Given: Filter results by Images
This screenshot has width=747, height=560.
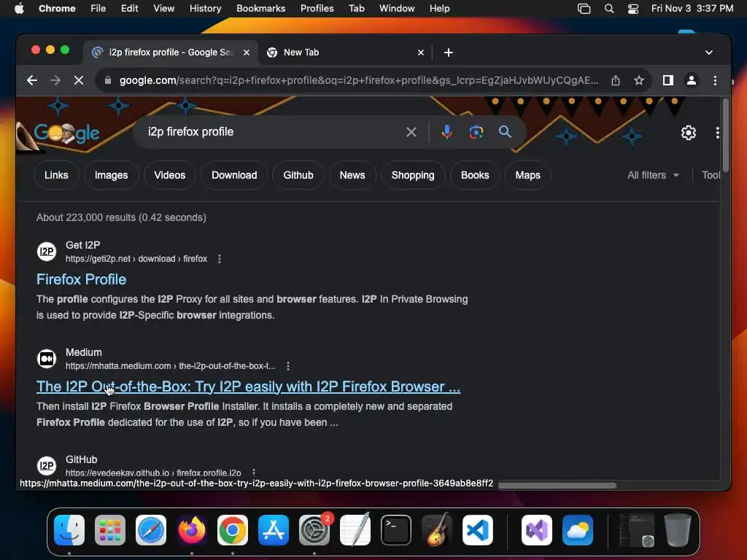Looking at the screenshot, I should (111, 175).
